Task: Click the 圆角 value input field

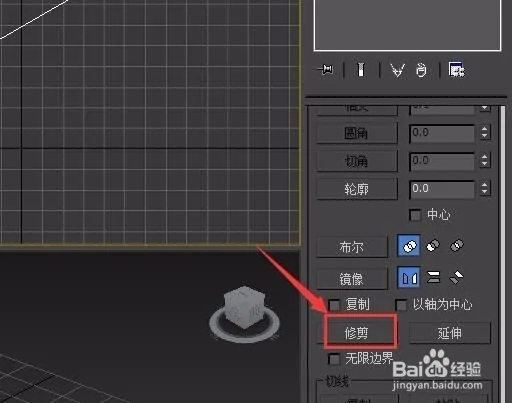Action: pos(442,133)
